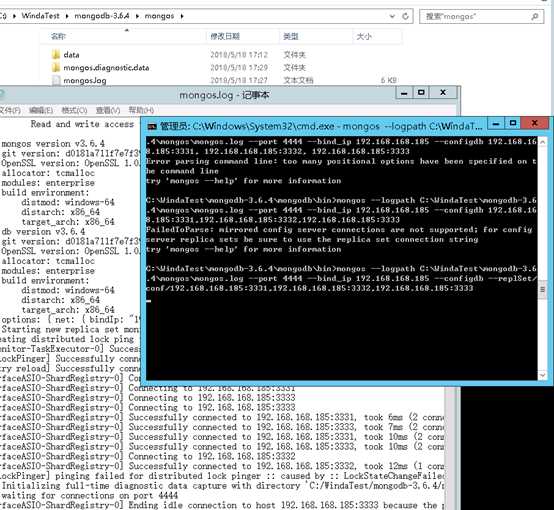
Task: Open the Notepad 查看(V) menu
Action: click(108, 110)
